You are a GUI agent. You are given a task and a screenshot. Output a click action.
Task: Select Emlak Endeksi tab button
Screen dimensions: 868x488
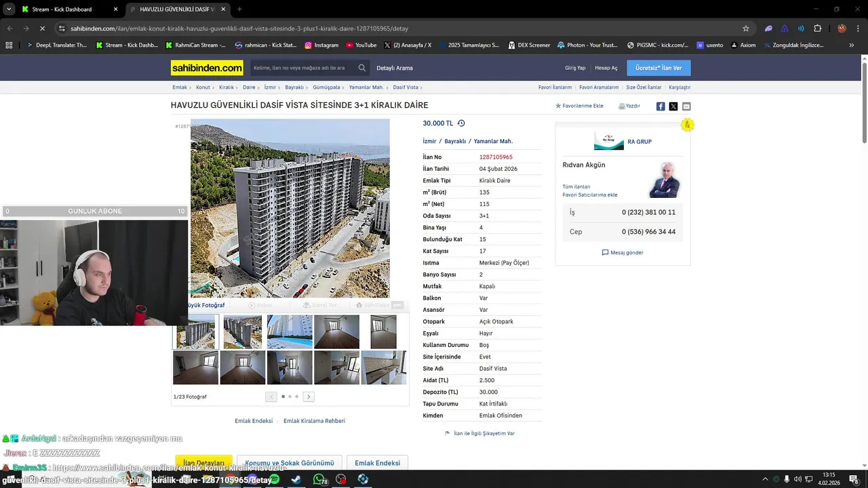tap(377, 463)
